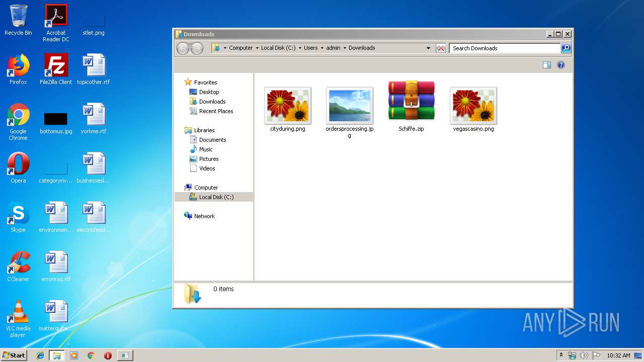Viewport: 644px width, 362px height.
Task: Open the volume speaker tray icon
Action: 584,355
